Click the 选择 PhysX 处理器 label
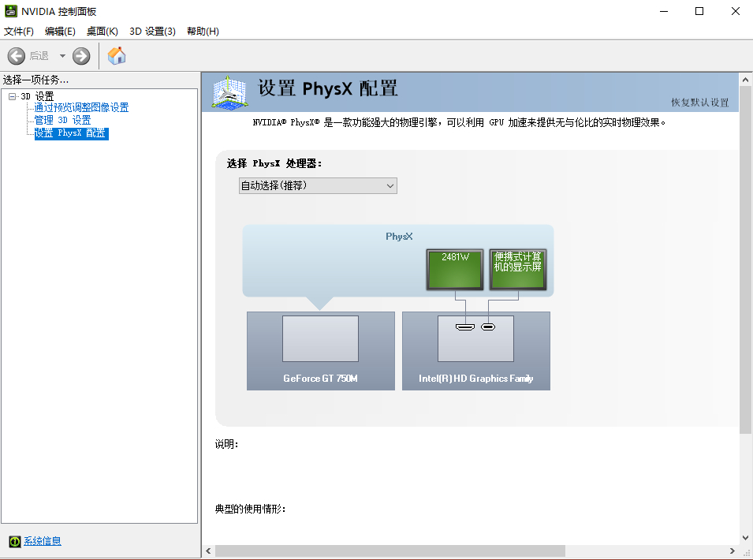This screenshot has width=753, height=560. 274,163
